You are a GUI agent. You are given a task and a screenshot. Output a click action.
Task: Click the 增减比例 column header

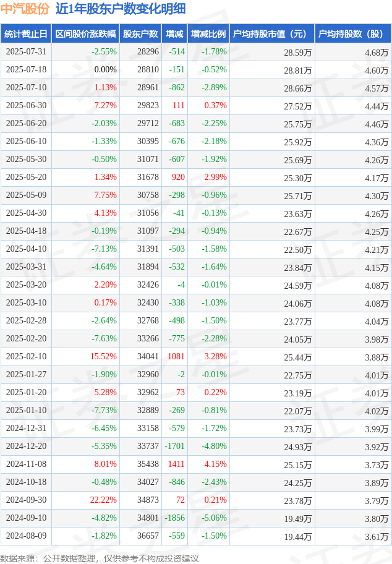pyautogui.click(x=208, y=34)
